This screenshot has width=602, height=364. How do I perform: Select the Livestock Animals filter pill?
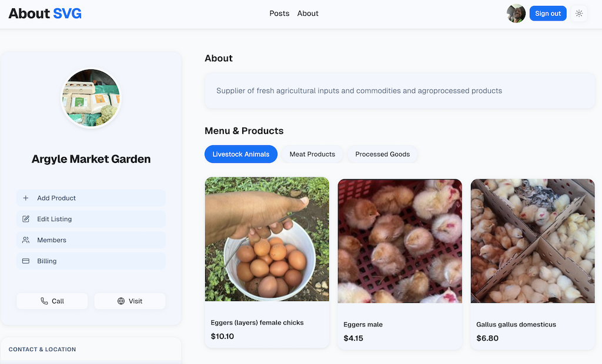[240, 154]
